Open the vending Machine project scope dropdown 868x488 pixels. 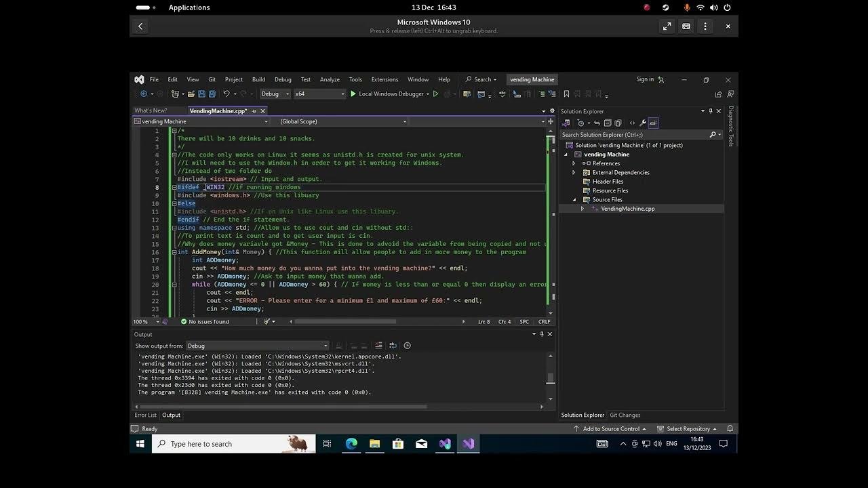coord(201,121)
